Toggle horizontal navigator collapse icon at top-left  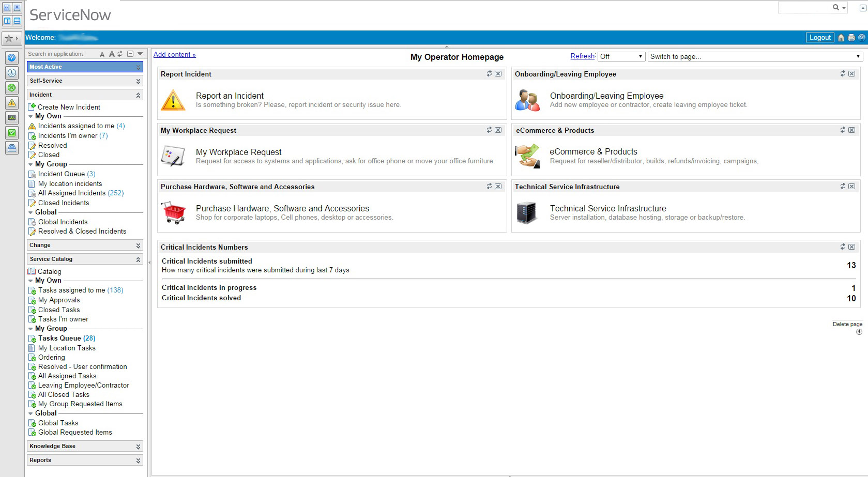coord(7,8)
